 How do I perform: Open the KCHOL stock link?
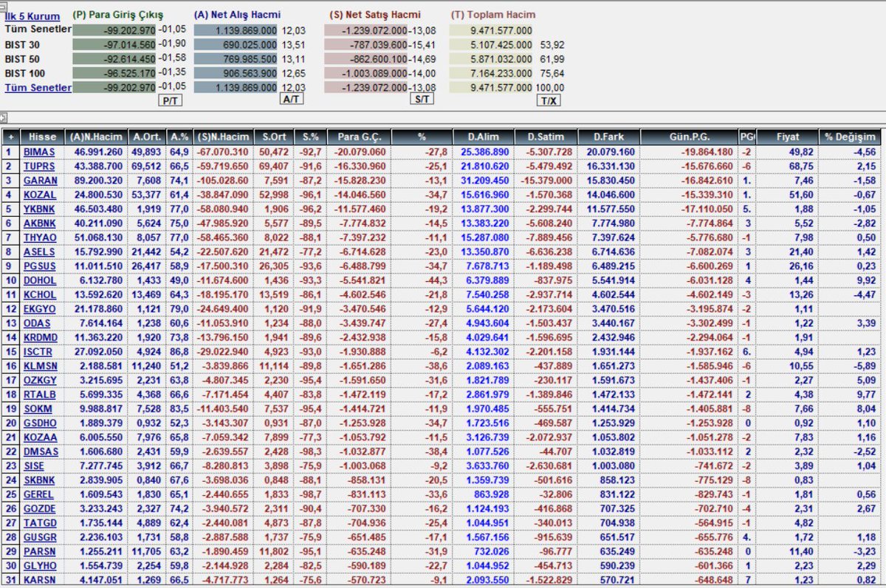39,293
